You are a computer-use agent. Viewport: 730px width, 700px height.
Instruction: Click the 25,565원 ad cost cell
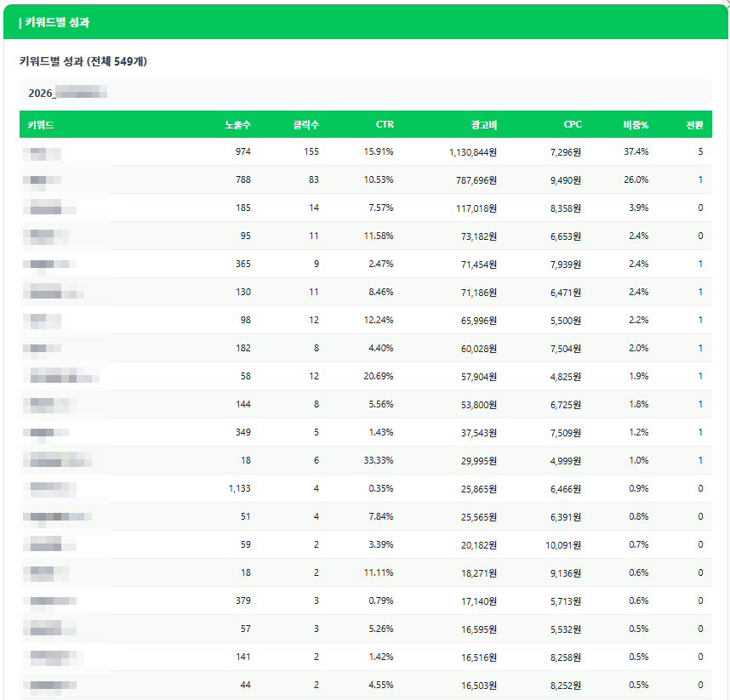coord(479,517)
